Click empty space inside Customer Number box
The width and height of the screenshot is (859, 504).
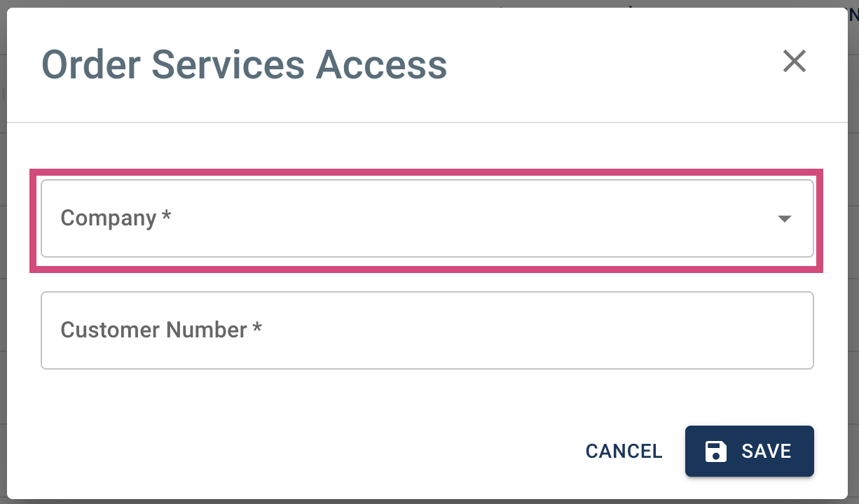[x=532, y=330]
